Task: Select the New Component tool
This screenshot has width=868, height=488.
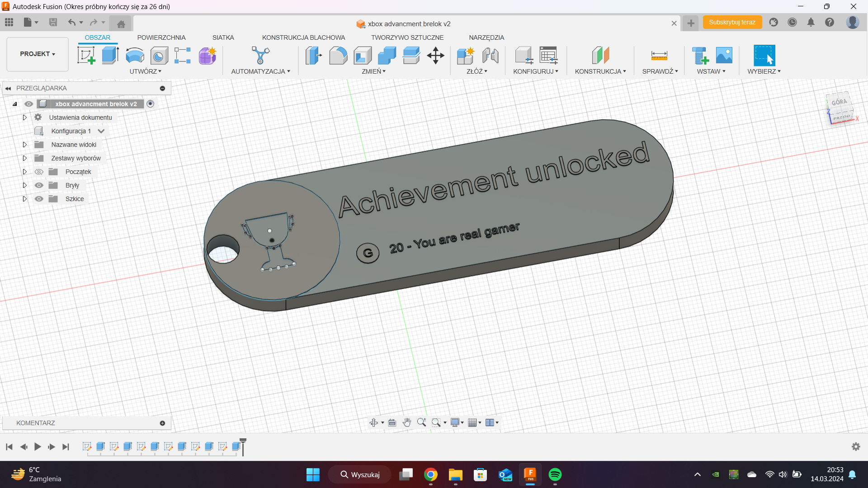Action: tap(465, 56)
